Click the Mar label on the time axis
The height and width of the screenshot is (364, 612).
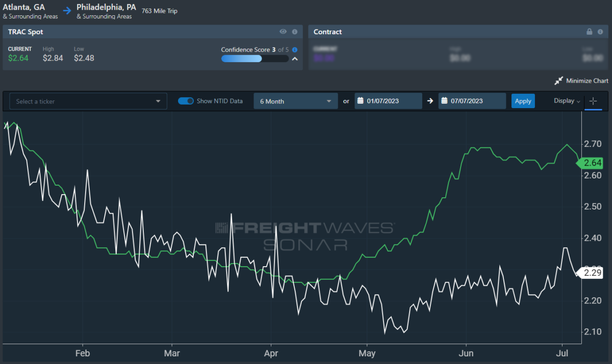[172, 353]
